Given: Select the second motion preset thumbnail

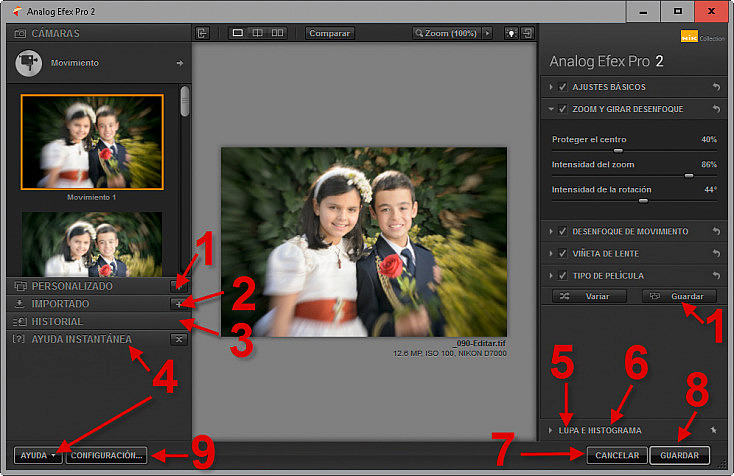Looking at the screenshot, I should [92, 244].
